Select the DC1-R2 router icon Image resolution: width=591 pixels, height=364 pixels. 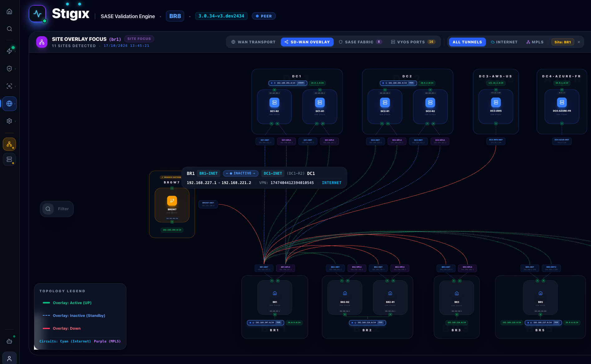pyautogui.click(x=274, y=102)
